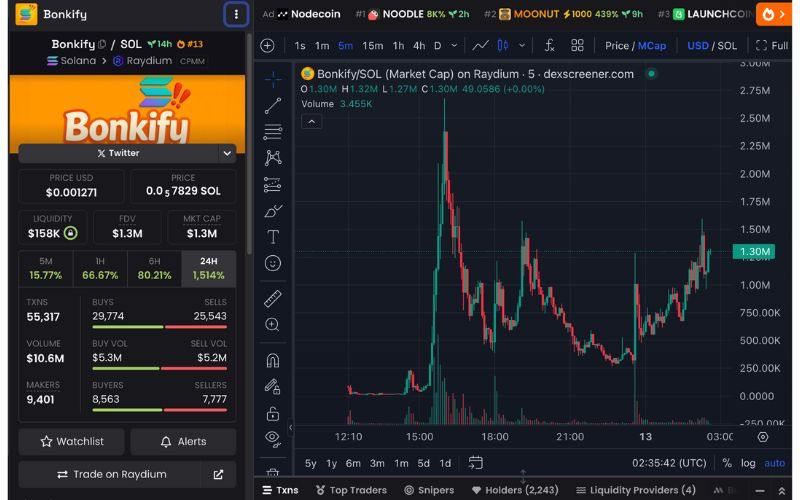Open the Alerts button
The width and height of the screenshot is (800, 500).
click(183, 441)
